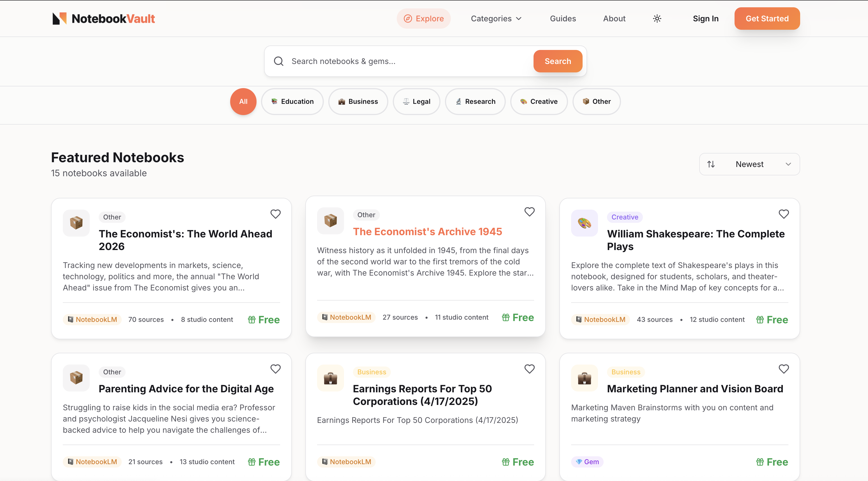Click the gift icon on Parenting Advice card

pyautogui.click(x=251, y=462)
